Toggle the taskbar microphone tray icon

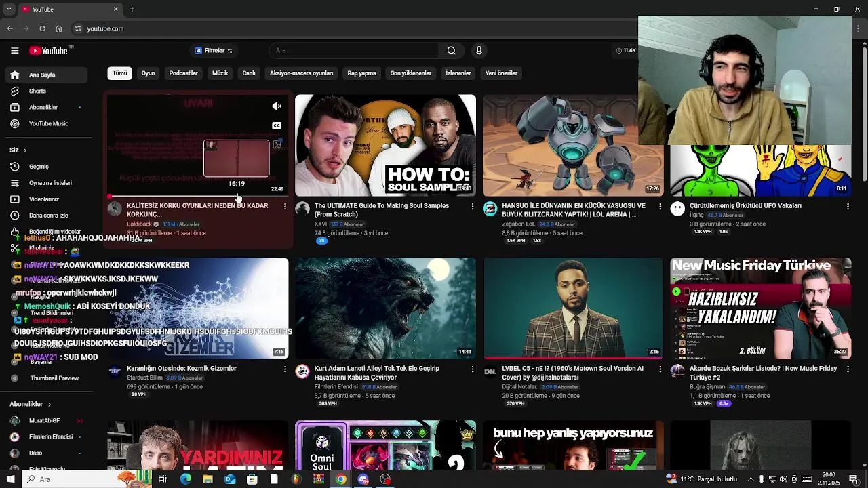coord(761,479)
